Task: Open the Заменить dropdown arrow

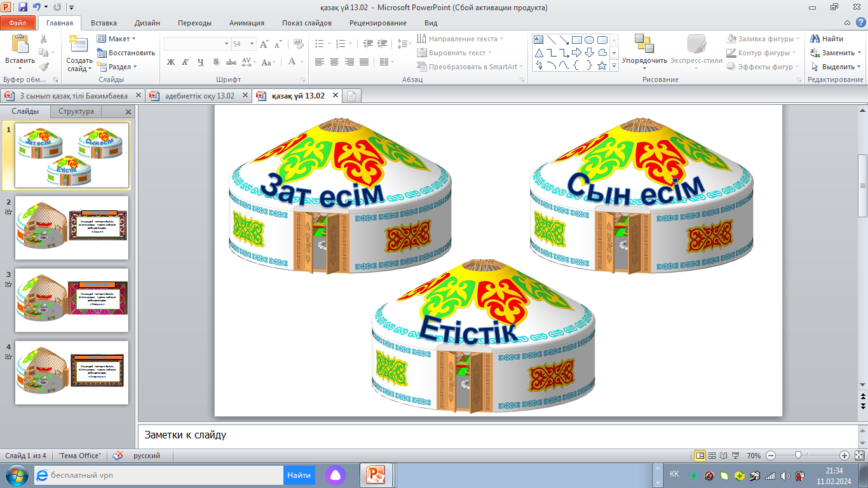Action: click(x=858, y=53)
